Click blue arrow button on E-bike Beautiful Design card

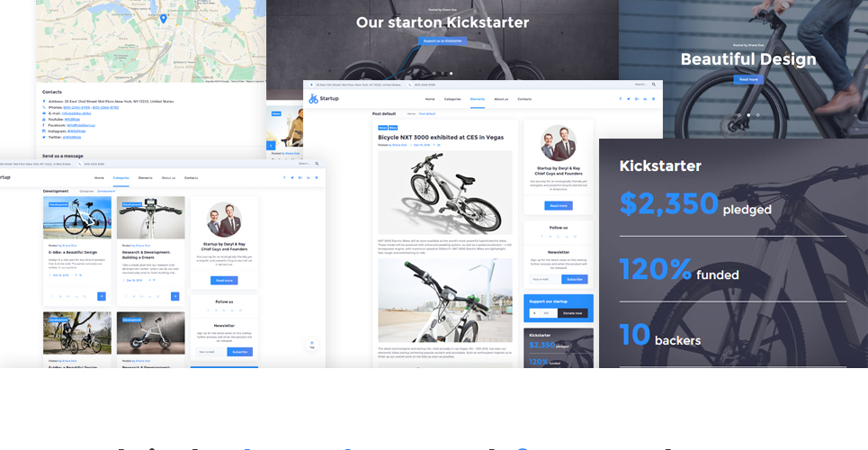pyautogui.click(x=102, y=296)
